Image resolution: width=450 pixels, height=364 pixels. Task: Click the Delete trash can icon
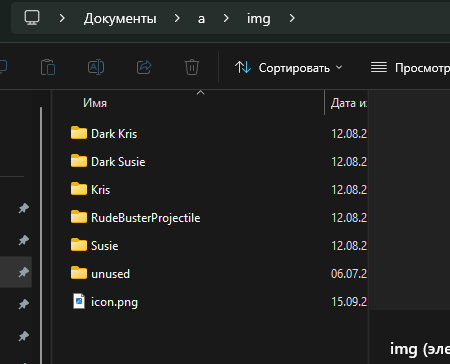click(x=192, y=67)
